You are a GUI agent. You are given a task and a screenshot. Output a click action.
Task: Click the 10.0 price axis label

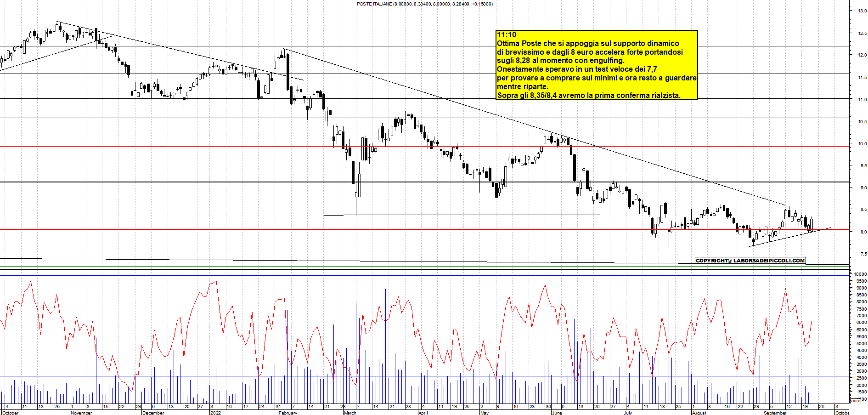click(x=862, y=143)
